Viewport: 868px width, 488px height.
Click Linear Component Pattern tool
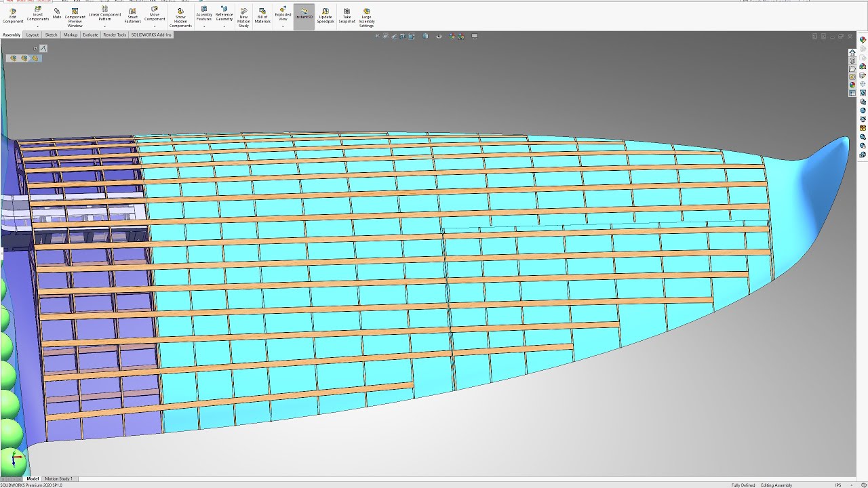click(x=104, y=14)
